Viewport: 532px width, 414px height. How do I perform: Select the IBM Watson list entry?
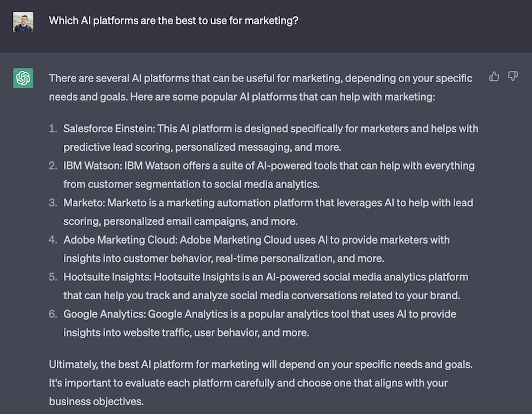coord(268,174)
